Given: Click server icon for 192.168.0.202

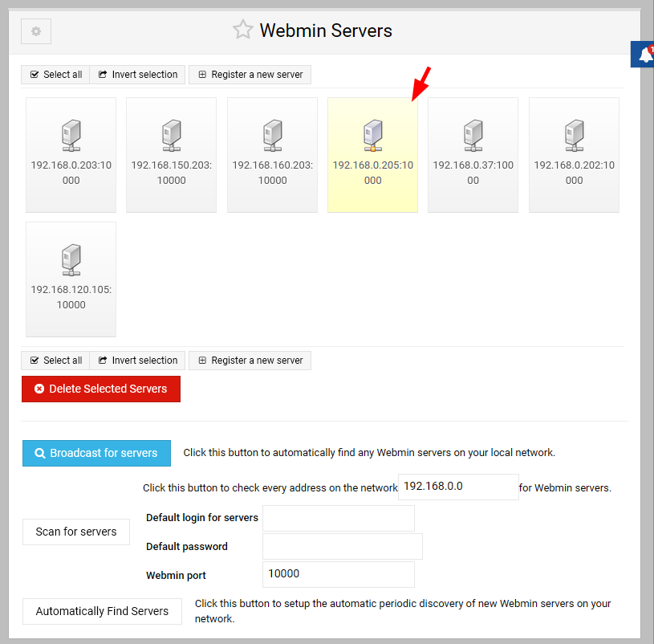Looking at the screenshot, I should (x=575, y=135).
